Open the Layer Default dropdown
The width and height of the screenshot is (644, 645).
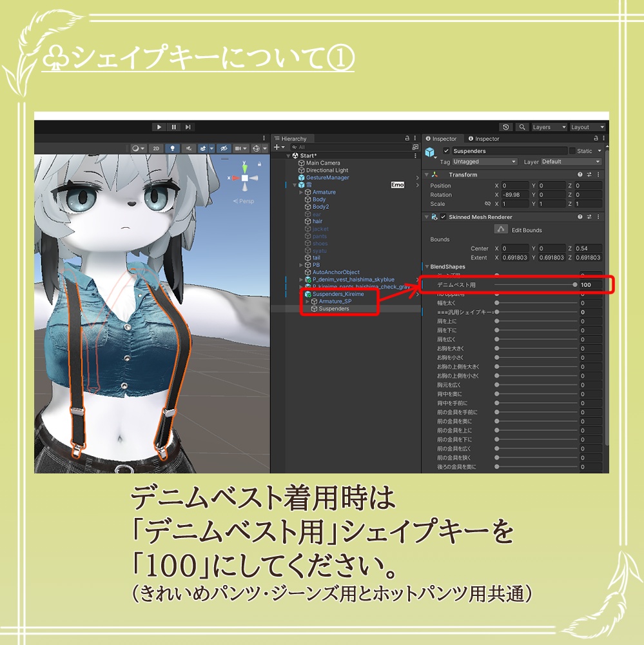pyautogui.click(x=571, y=162)
